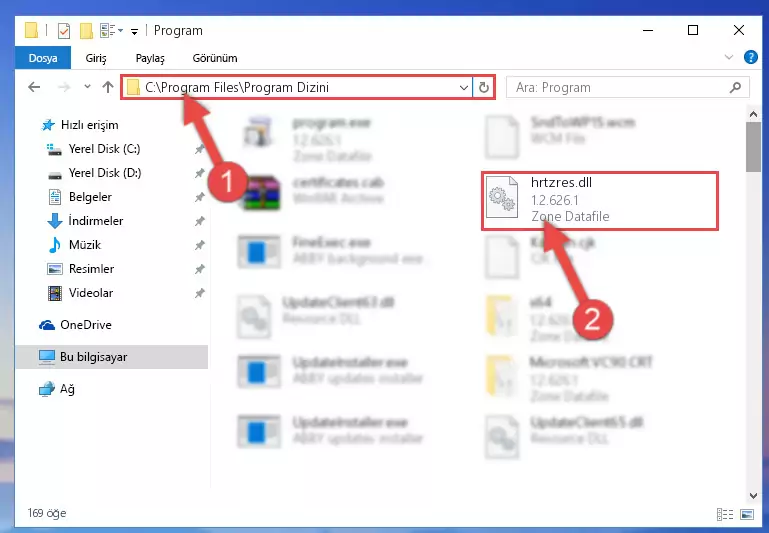The height and width of the screenshot is (533, 769).
Task: Open the Resimler folder shortcut
Action: point(91,269)
